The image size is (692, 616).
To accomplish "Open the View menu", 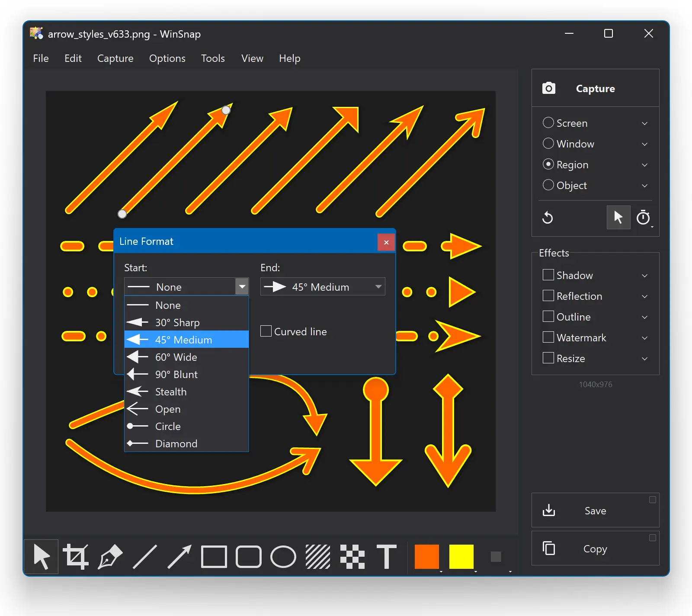I will (252, 58).
